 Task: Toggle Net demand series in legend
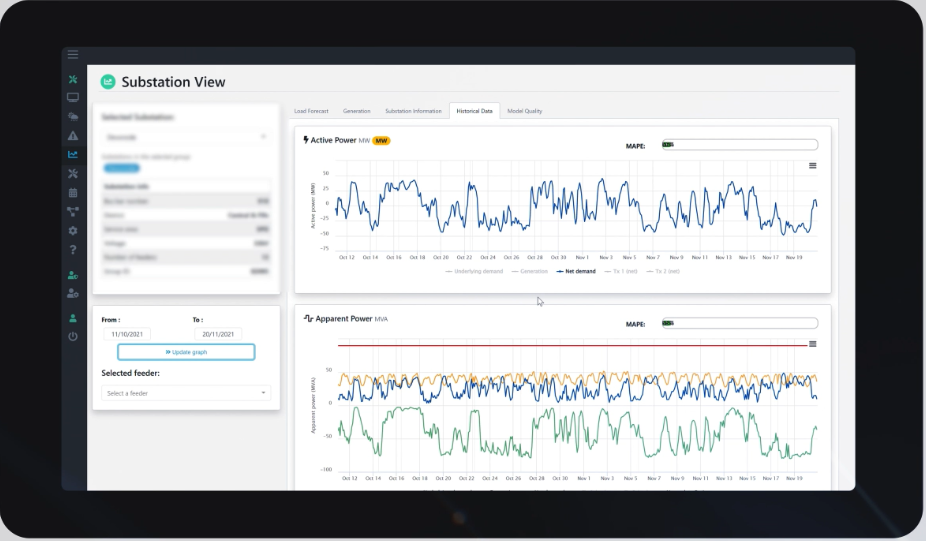pos(576,272)
